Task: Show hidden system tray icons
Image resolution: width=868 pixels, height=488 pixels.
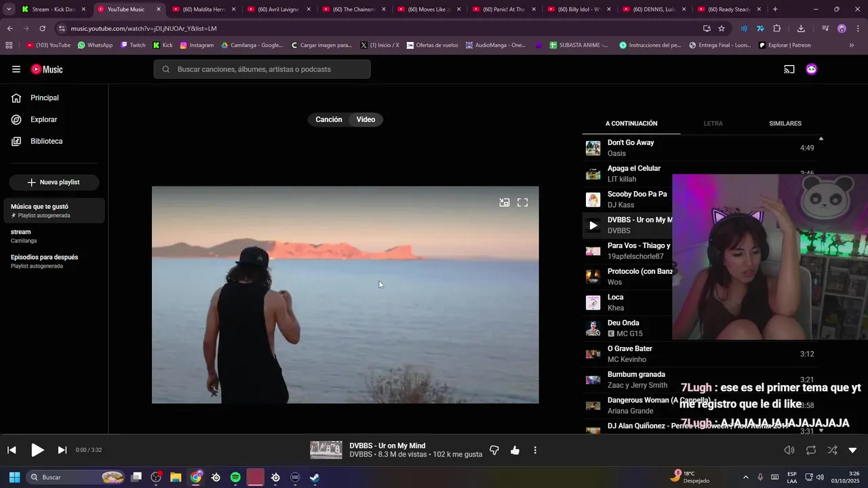Action: pos(746,477)
